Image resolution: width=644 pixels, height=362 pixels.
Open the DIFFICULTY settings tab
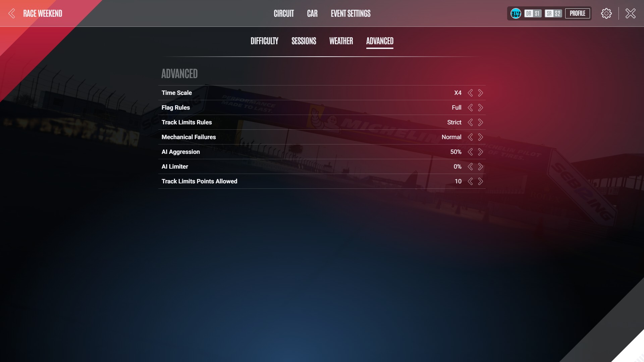264,41
